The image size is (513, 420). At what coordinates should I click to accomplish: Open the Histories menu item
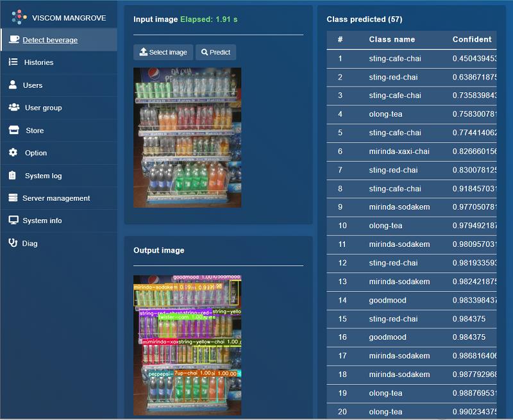(x=38, y=62)
